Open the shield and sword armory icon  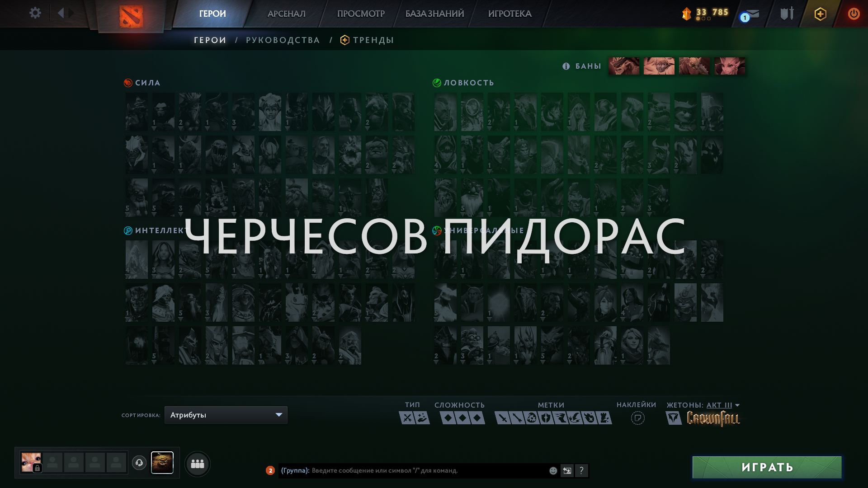pyautogui.click(x=787, y=14)
